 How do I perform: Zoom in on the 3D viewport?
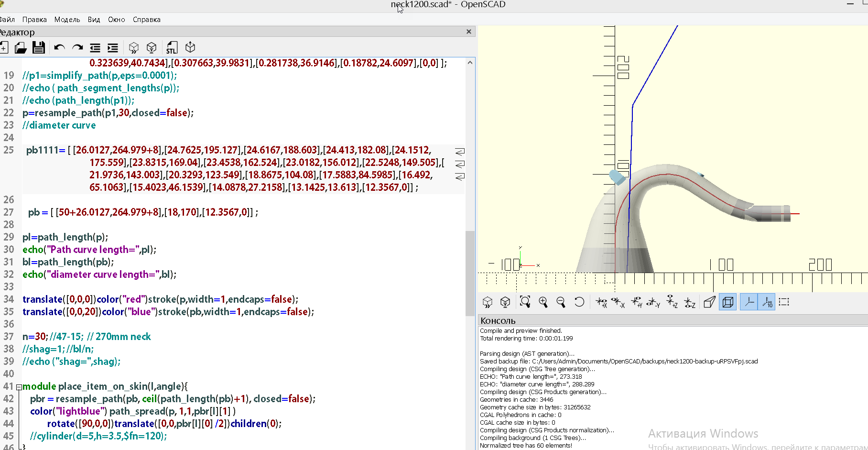tap(543, 302)
